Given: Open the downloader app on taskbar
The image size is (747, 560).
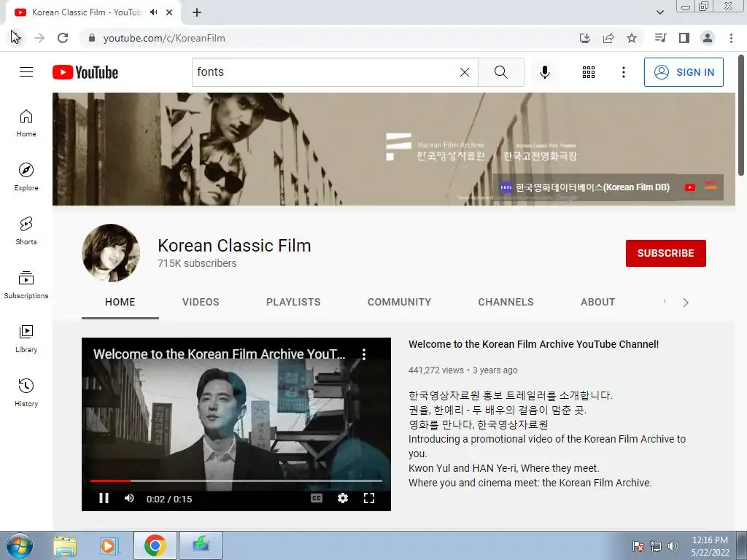Looking at the screenshot, I should click(201, 545).
